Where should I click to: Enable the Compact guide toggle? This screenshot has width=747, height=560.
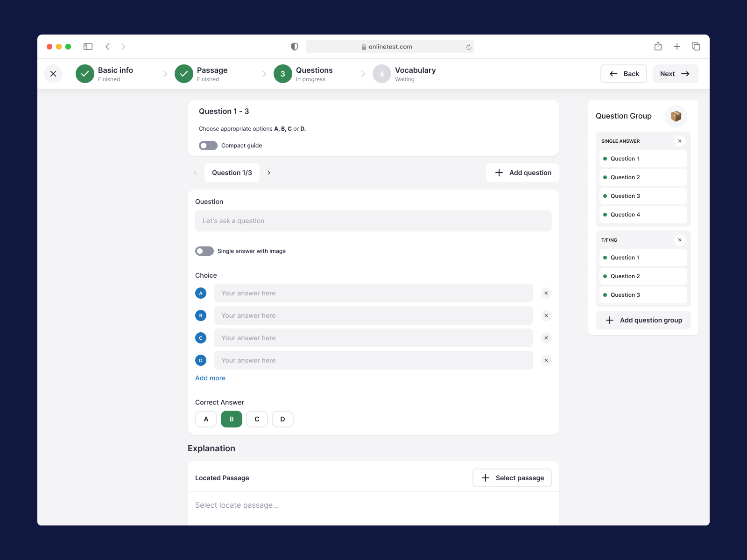pos(207,145)
